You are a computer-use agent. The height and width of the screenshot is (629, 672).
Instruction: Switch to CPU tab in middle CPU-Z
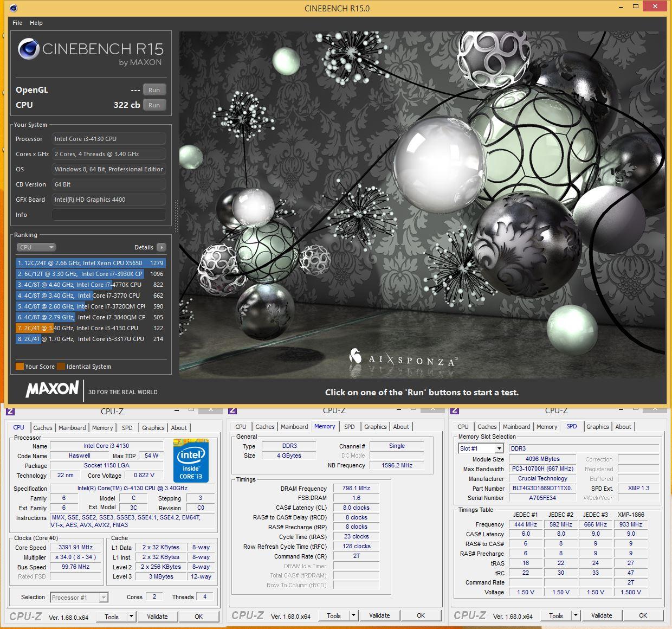click(x=241, y=427)
